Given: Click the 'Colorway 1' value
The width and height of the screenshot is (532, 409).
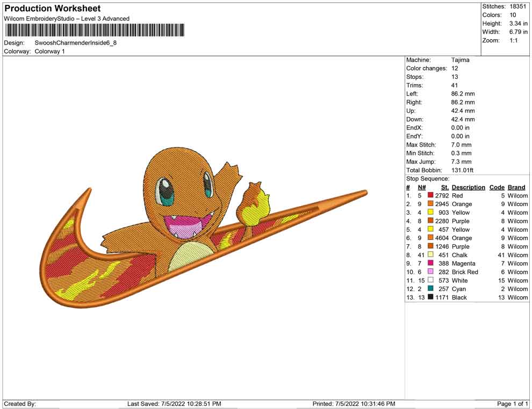Looking at the screenshot, I should tap(49, 52).
